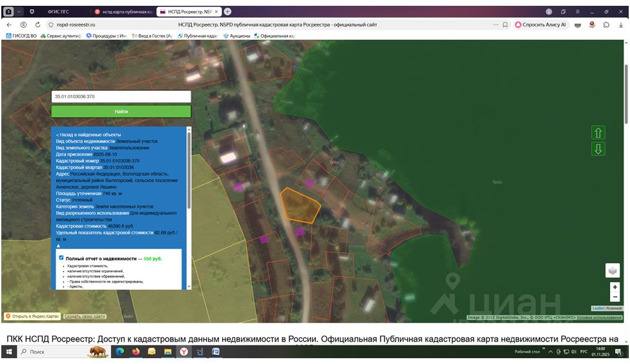Click the Найти search button
Screen dimensions: 630x364
121,112
